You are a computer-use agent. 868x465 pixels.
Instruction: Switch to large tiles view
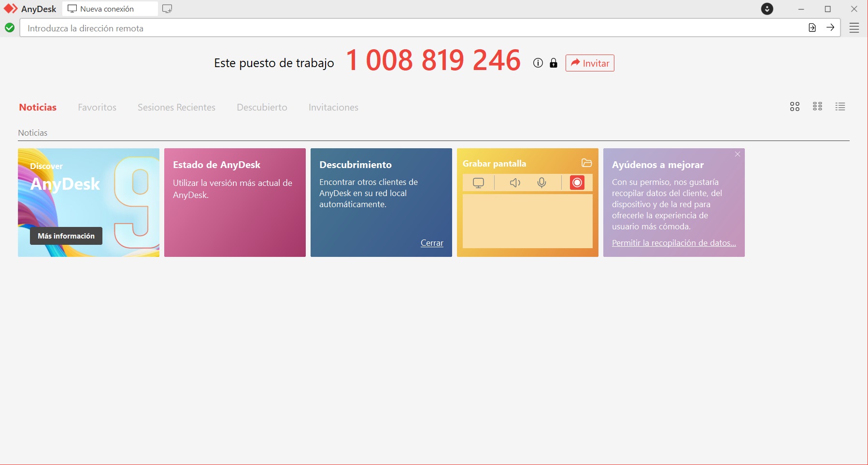795,107
